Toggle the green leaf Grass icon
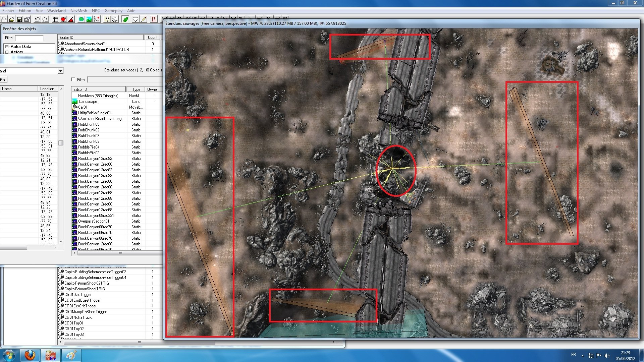The width and height of the screenshot is (644, 362). [x=125, y=19]
